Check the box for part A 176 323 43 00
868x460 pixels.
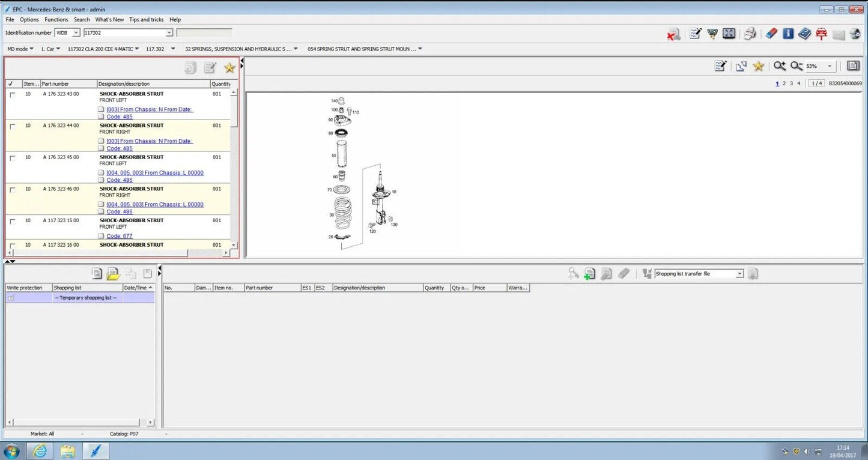click(13, 95)
